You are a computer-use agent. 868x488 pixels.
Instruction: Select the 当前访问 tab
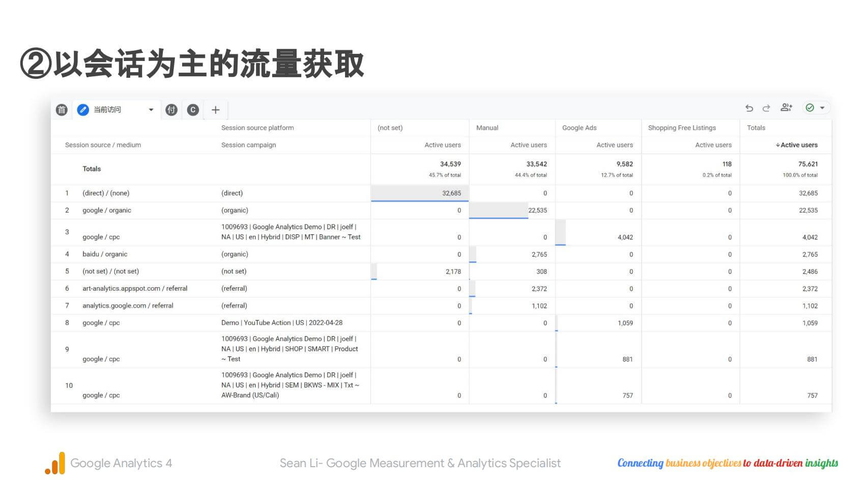[107, 110]
